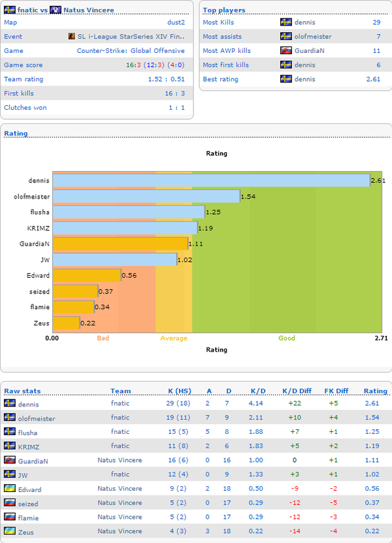
Task: Click fnatic team cell in olofmeister's row
Action: (x=120, y=417)
